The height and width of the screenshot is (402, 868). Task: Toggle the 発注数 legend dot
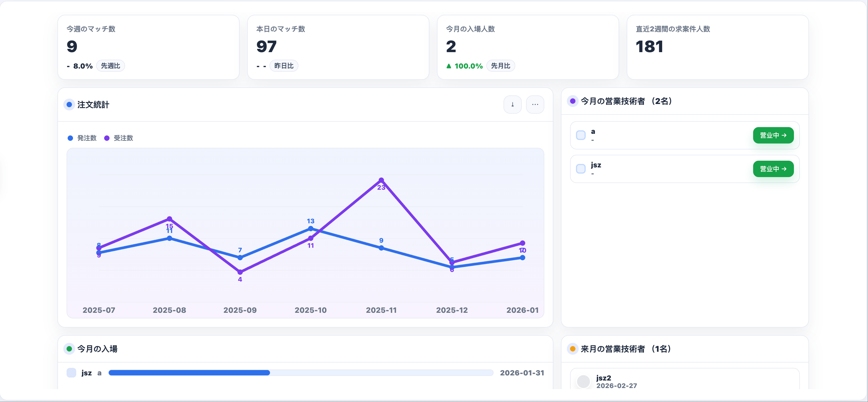pos(70,138)
